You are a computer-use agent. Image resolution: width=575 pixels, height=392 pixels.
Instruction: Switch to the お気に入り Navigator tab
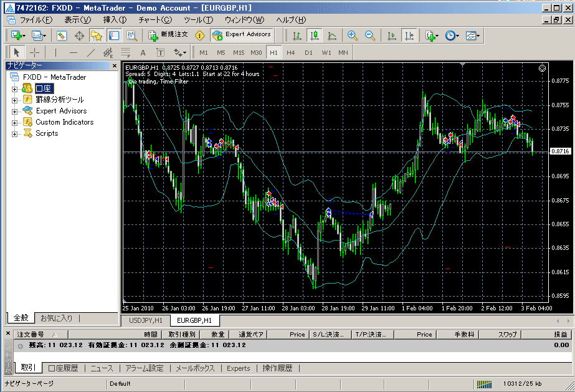[x=57, y=318]
